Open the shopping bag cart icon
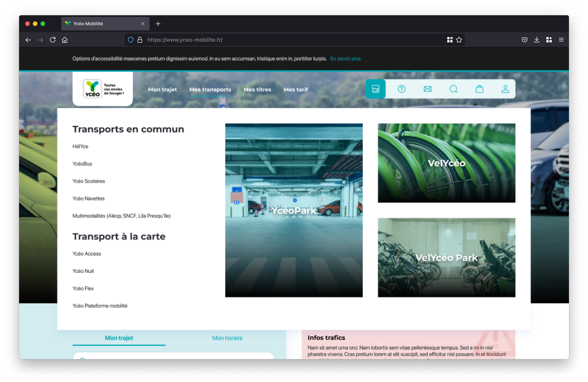This screenshot has height=382, width=588. (480, 89)
